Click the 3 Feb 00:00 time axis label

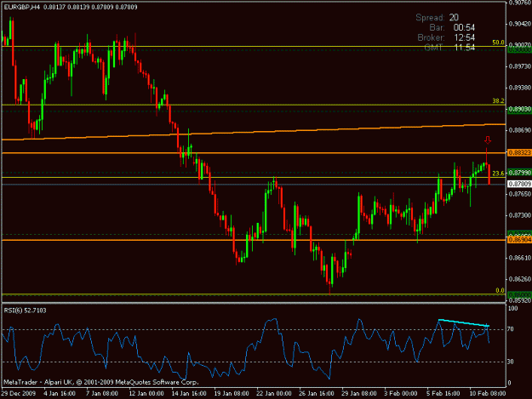401,394
